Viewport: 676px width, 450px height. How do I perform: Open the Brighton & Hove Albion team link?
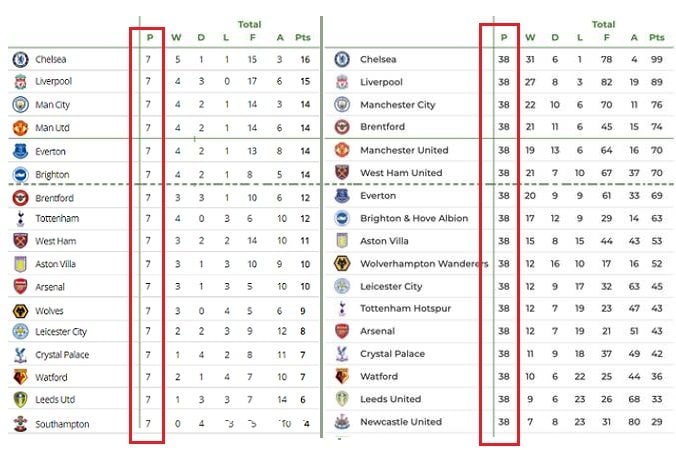[414, 219]
